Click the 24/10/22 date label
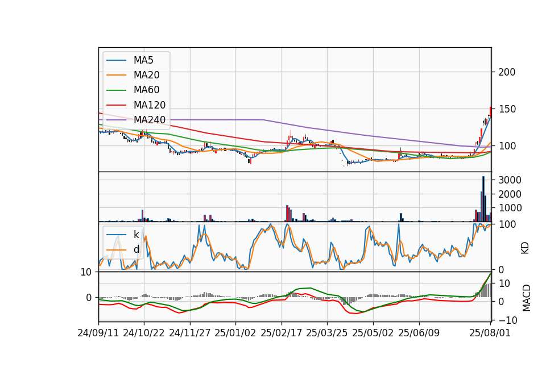Viewport: 546px width, 392px height. point(144,333)
